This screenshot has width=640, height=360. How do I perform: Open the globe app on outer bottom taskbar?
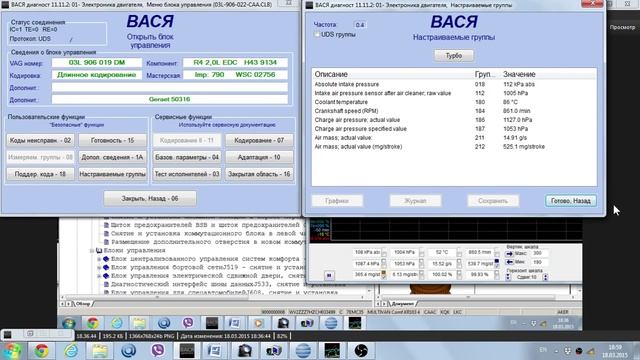(x=303, y=351)
